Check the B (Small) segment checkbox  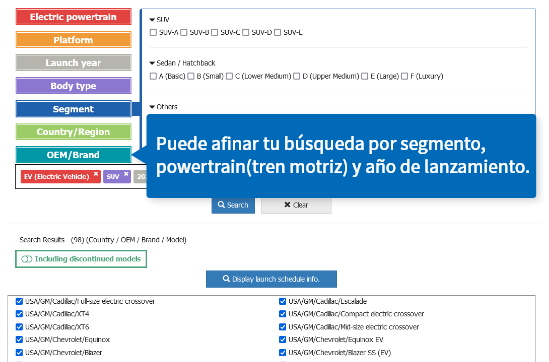(191, 76)
